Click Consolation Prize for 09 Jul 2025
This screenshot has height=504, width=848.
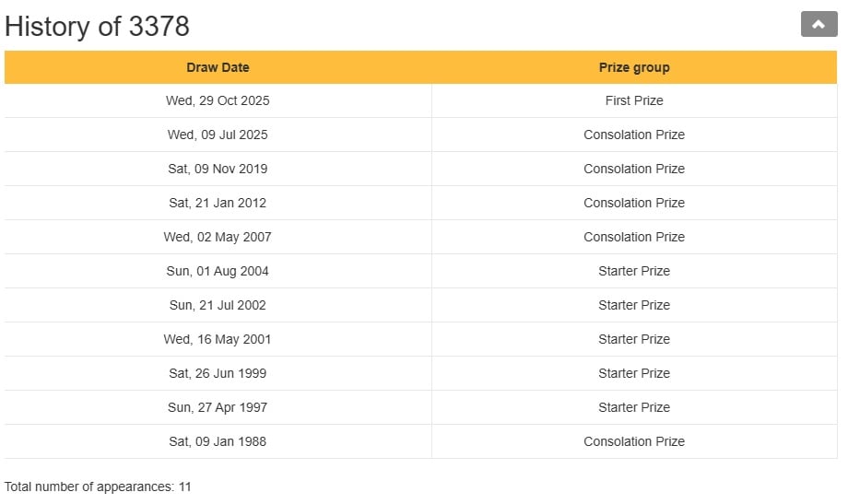634,135
